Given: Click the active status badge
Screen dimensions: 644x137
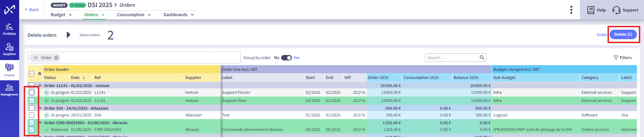Looking at the screenshot, I should point(77,5).
